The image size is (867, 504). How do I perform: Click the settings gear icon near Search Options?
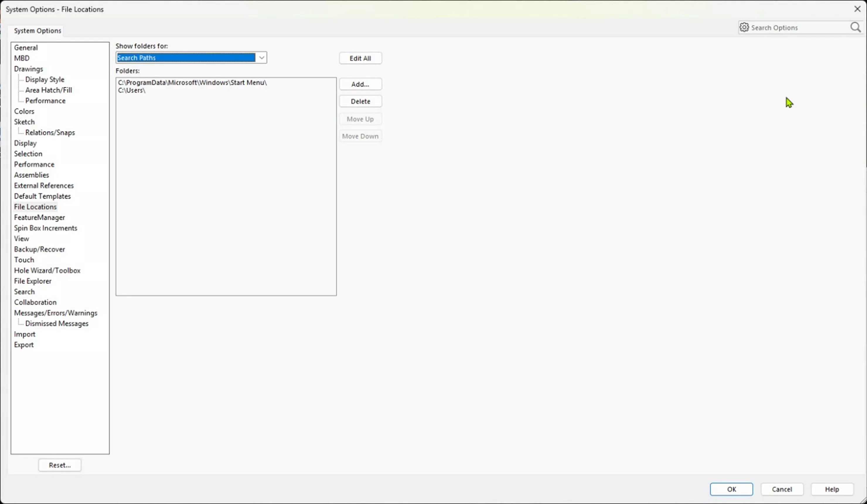[744, 27]
